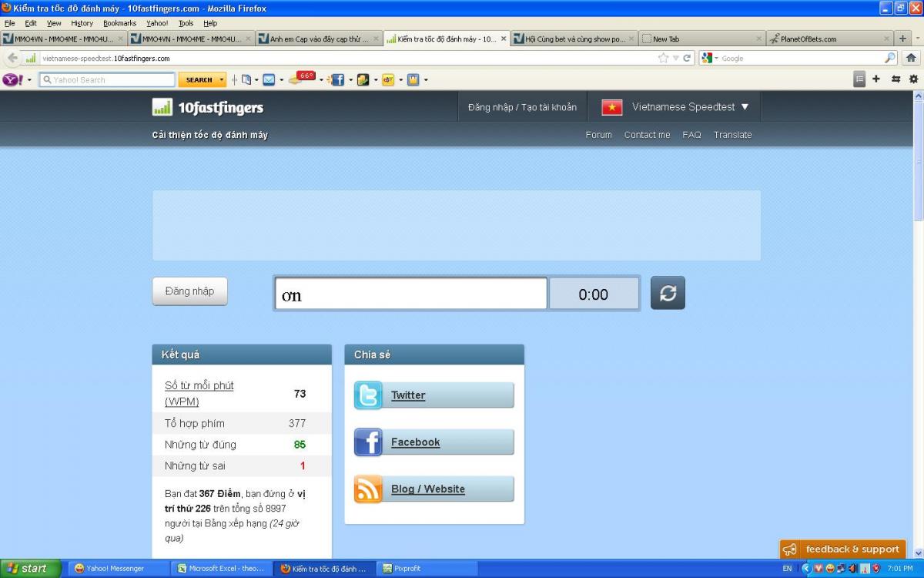924x578 pixels.
Task: Share result via Blog / Website button
Action: point(434,489)
